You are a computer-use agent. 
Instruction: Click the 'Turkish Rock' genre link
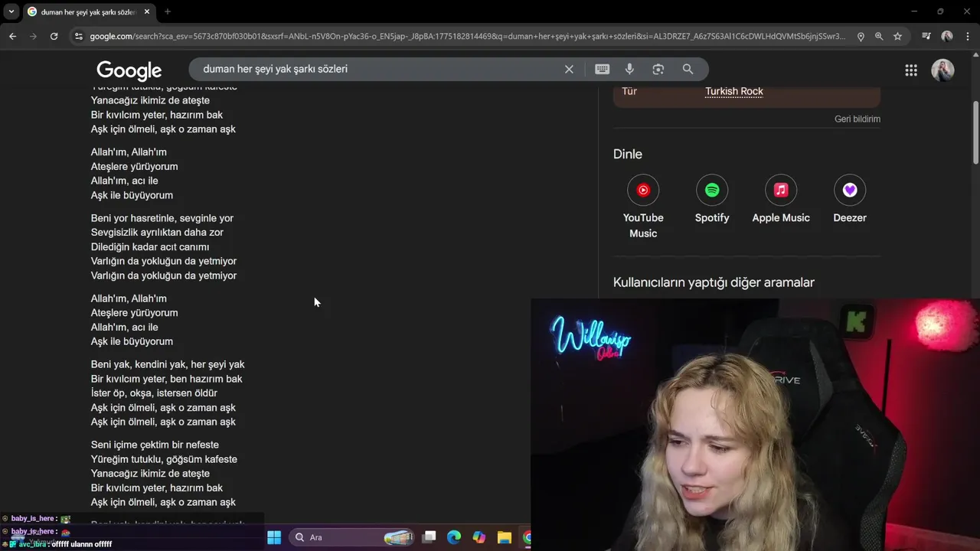pyautogui.click(x=734, y=91)
